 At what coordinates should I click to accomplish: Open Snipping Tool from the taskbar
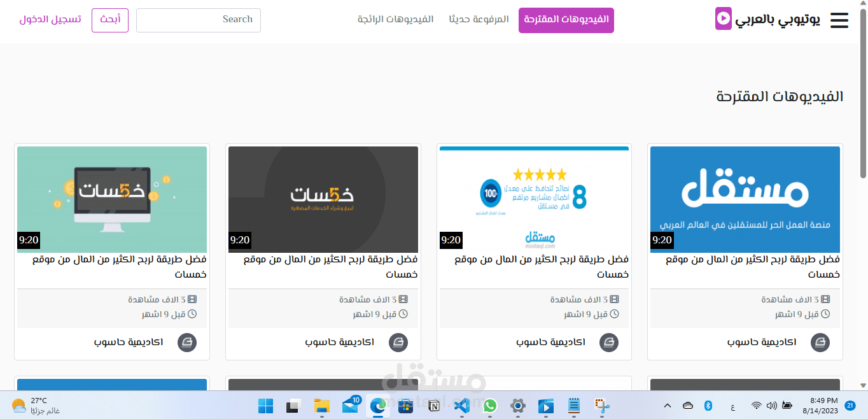pos(602,406)
